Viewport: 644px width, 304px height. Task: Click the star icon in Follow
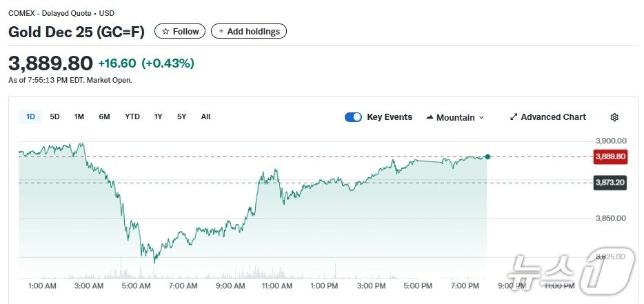click(x=165, y=31)
